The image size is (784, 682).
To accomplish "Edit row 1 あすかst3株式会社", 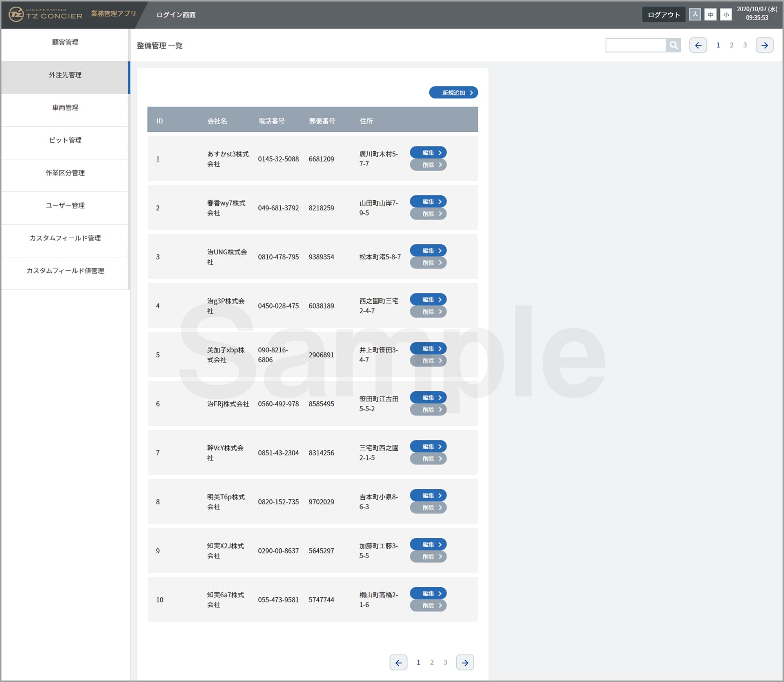I will pyautogui.click(x=428, y=152).
